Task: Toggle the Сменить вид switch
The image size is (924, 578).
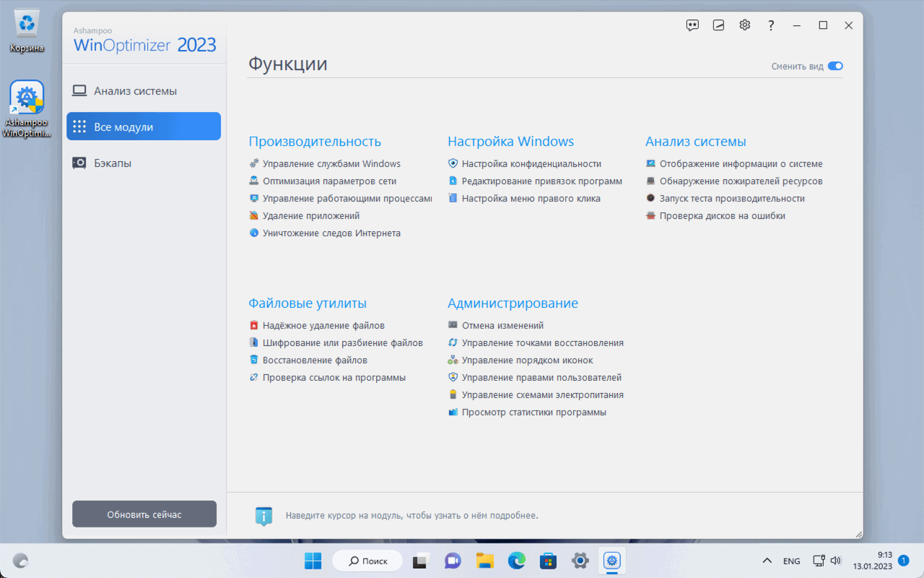Action: click(x=835, y=66)
